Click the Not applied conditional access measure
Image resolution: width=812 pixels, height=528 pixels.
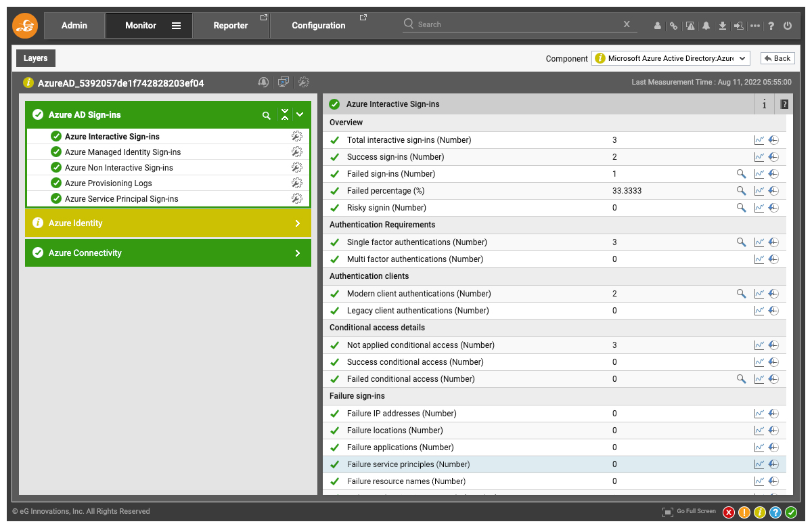[x=421, y=345]
